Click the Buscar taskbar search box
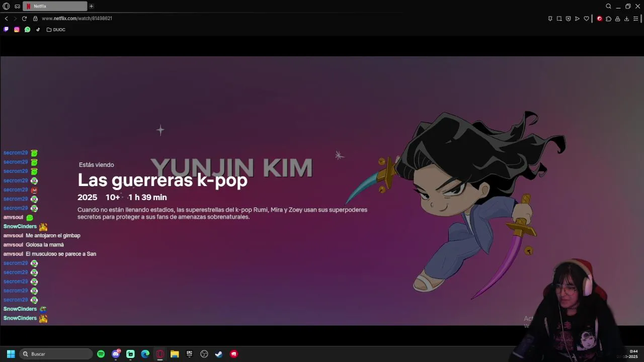The height and width of the screenshot is (362, 644). tap(56, 354)
